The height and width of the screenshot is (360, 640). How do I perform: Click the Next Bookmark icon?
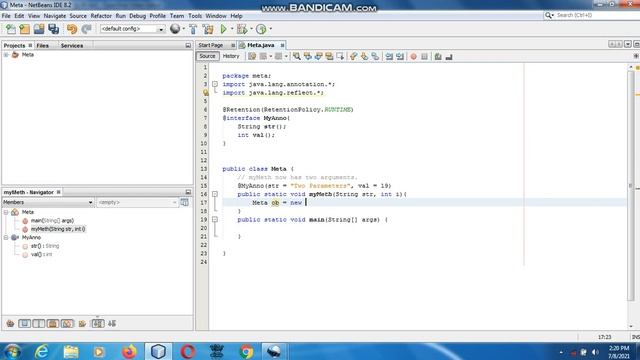364,56
